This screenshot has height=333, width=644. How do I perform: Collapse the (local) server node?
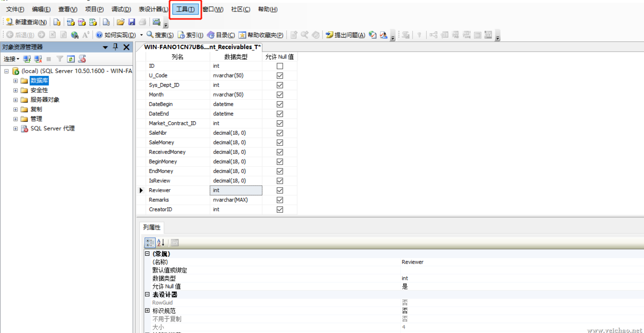7,71
